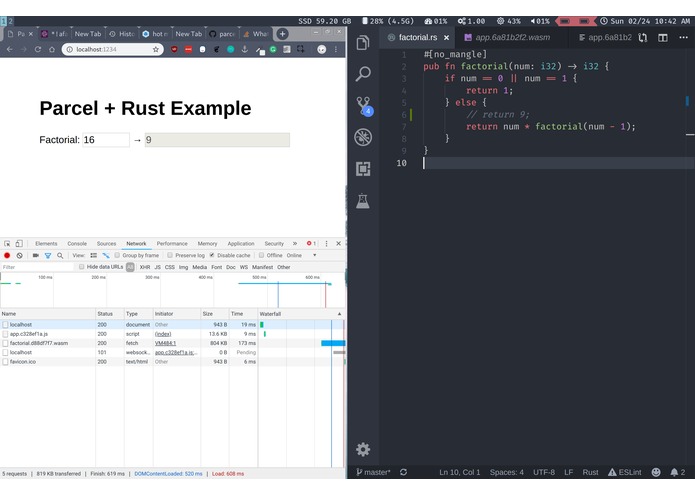Screen dimensions: 695x494
Task: Split the editor to the right
Action: pos(662,37)
